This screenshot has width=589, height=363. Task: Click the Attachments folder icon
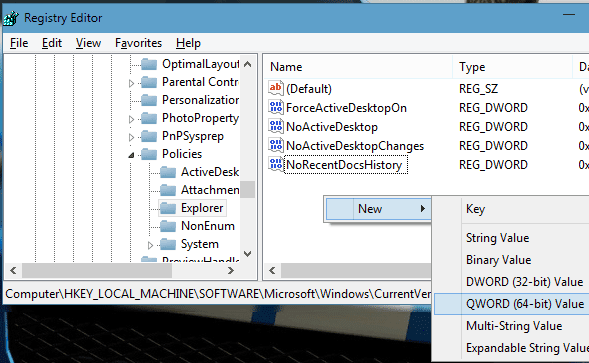(168, 190)
